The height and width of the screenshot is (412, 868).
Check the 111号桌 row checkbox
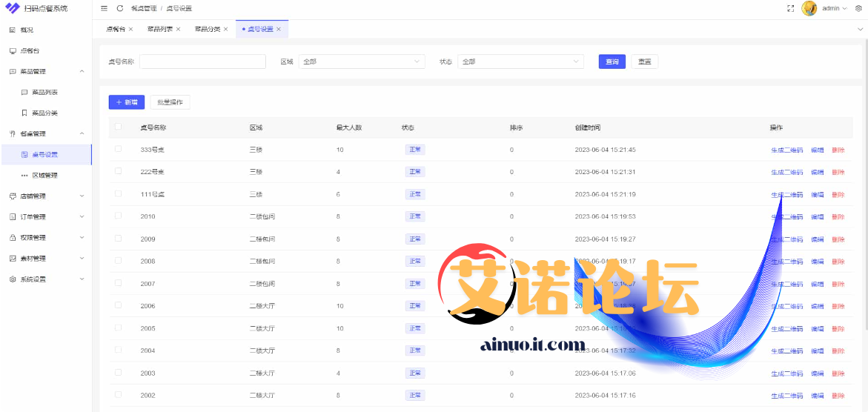tap(118, 193)
